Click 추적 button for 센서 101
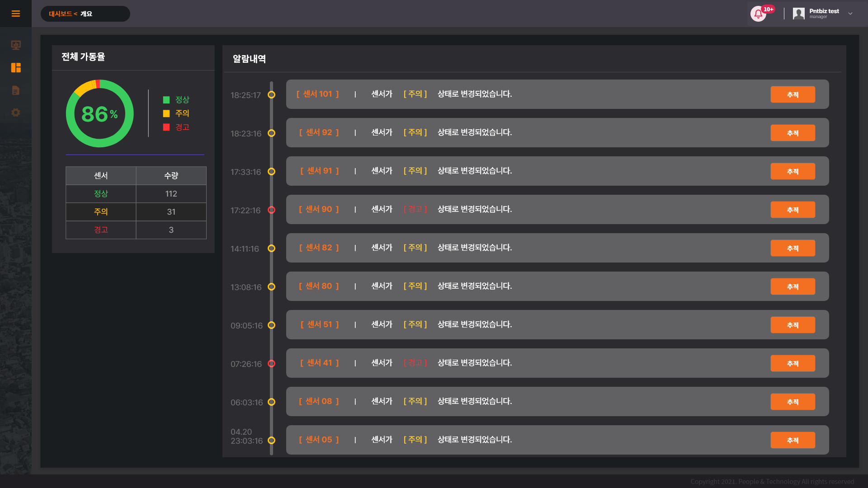Screen dimensions: 868x488 click(x=793, y=94)
